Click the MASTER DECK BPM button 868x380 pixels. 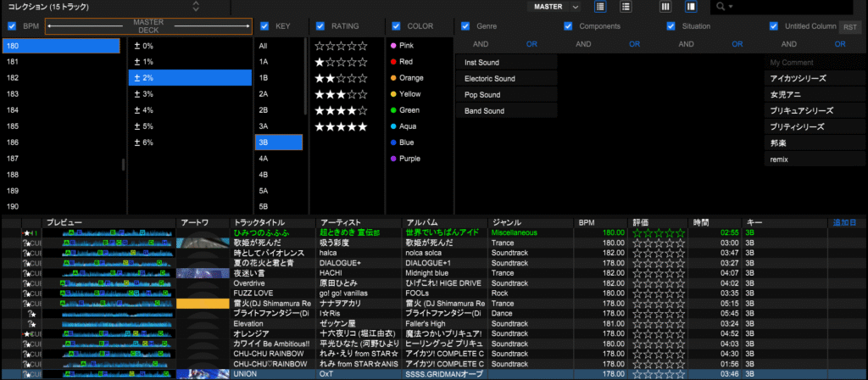pos(148,26)
